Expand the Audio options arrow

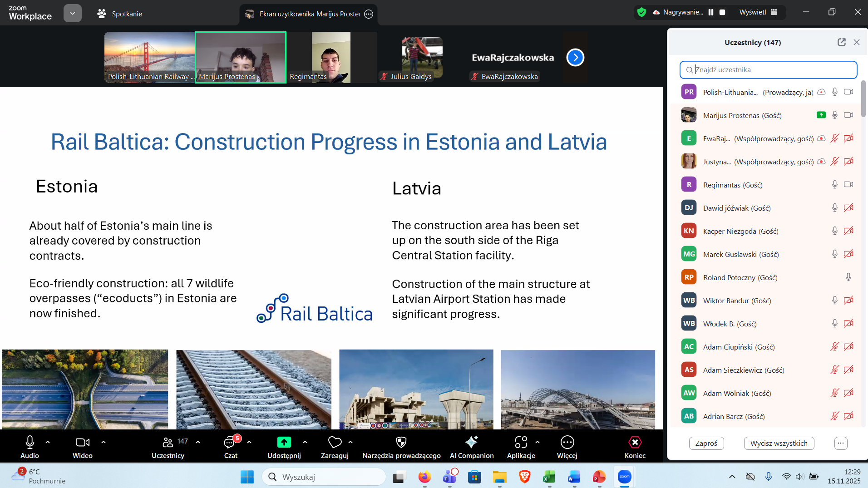48,442
